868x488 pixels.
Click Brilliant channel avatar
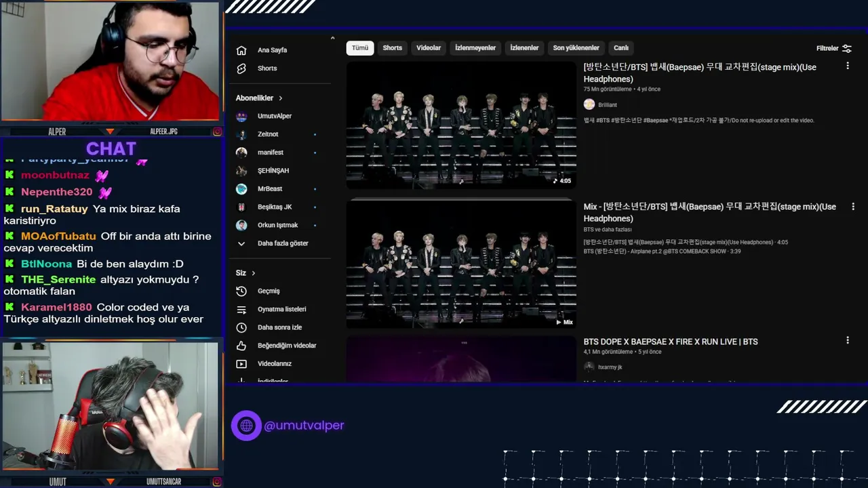(589, 104)
